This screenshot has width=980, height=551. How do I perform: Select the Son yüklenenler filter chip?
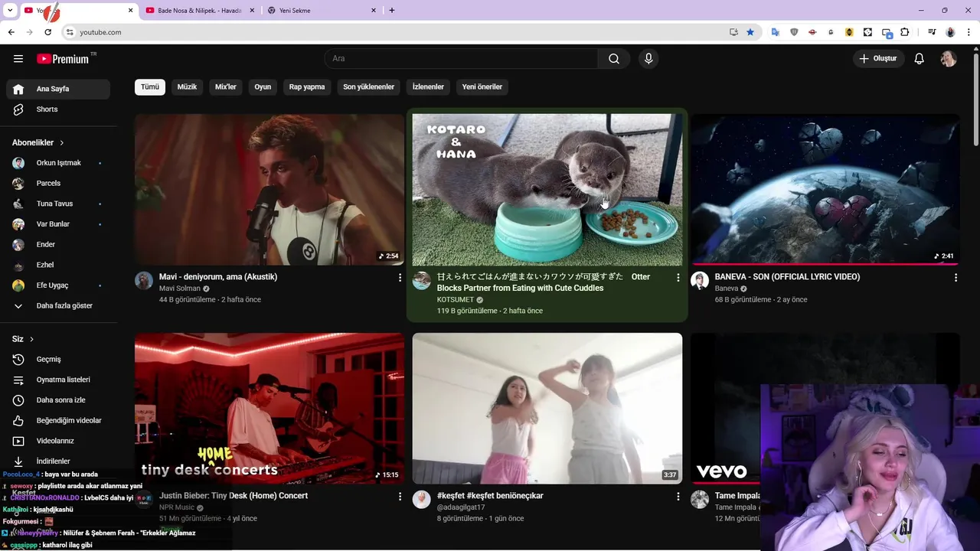(368, 86)
